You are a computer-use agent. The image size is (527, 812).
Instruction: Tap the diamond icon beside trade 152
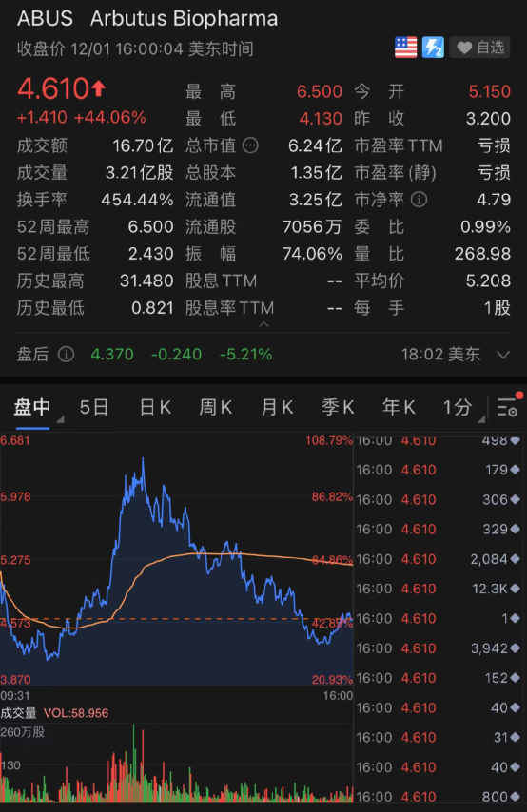515,678
